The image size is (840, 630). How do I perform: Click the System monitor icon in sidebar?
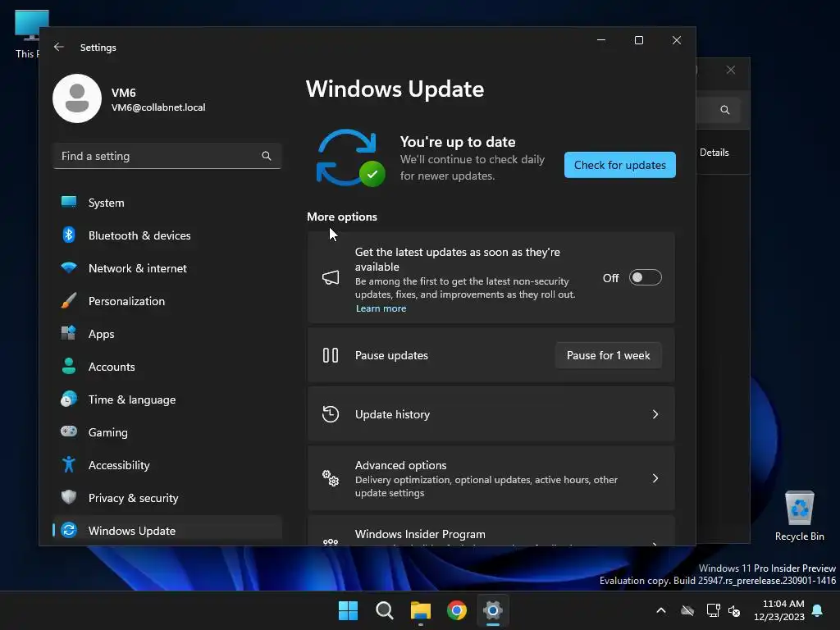click(x=69, y=202)
